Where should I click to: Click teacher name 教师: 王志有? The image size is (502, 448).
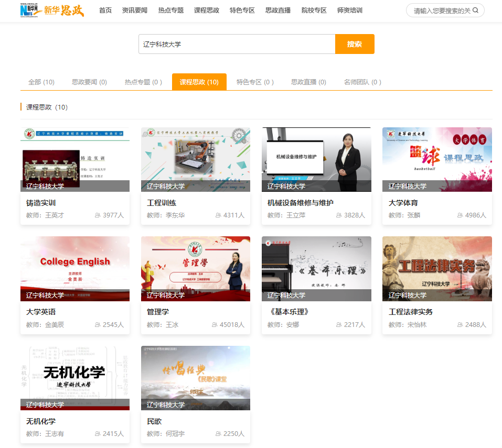45,434
